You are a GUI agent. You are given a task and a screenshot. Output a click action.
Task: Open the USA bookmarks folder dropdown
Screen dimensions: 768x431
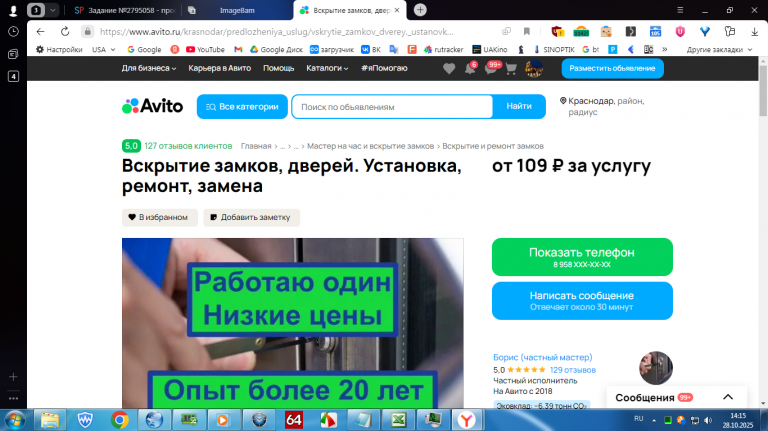click(103, 49)
